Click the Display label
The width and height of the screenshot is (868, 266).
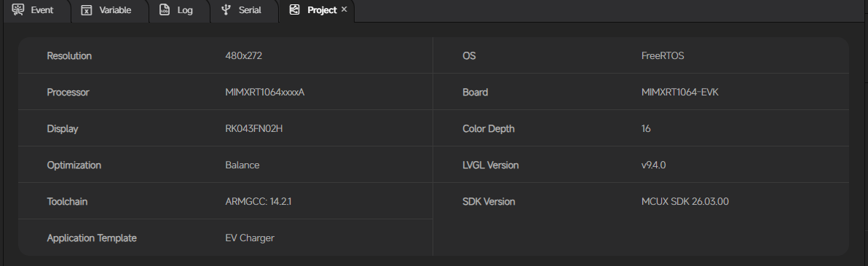pos(63,128)
